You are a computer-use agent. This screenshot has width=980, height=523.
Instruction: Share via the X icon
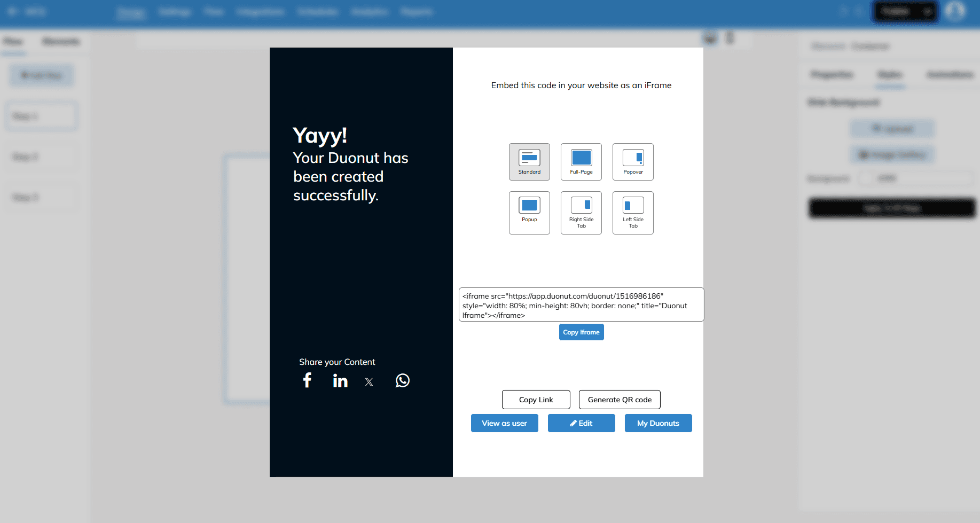pyautogui.click(x=369, y=381)
